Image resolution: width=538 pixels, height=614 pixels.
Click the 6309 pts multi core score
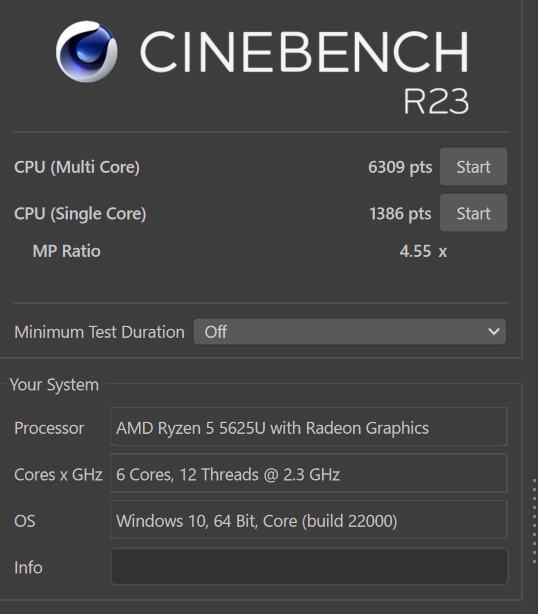click(x=400, y=167)
